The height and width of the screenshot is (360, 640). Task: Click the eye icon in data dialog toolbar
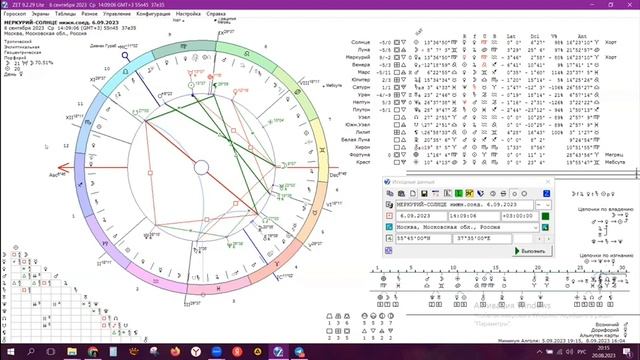tap(493, 193)
